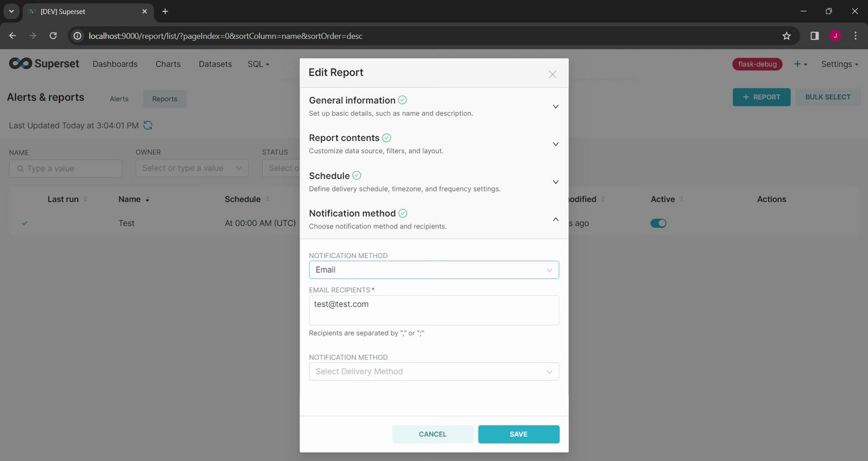868x461 pixels.
Task: Switch to the Alerts tab
Action: 119,99
